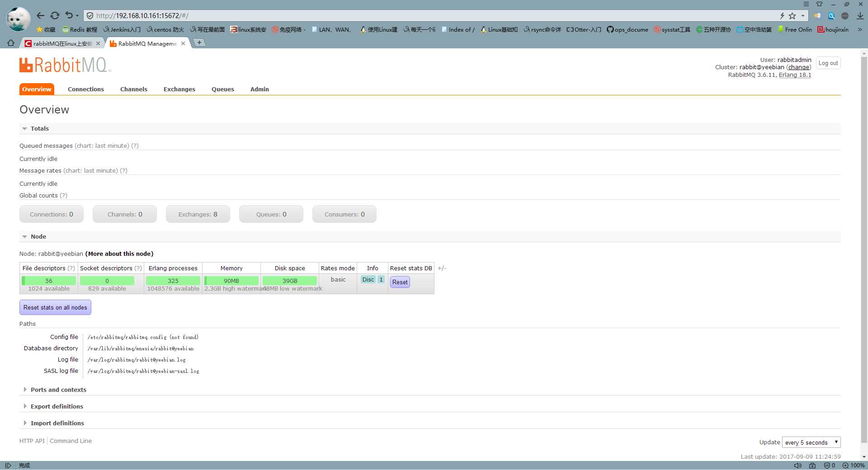Screen dimensions: 868x470
Task: Select the Overview tab
Action: click(37, 89)
